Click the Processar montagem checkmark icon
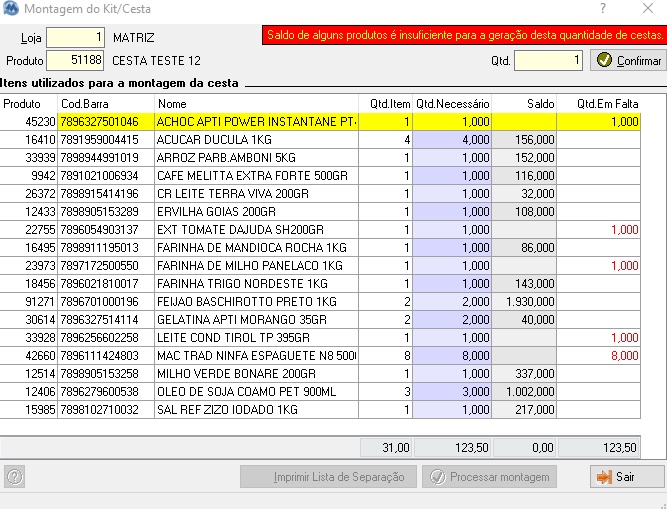The height and width of the screenshot is (509, 667). 437,477
